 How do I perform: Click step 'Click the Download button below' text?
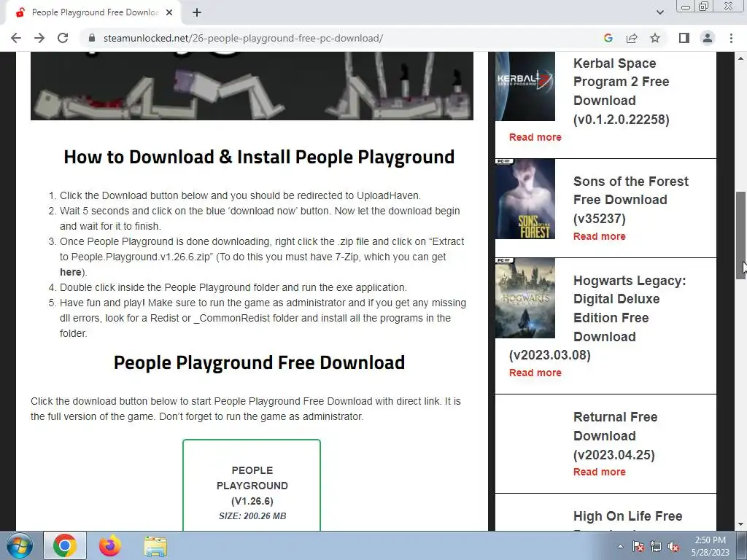(x=240, y=195)
